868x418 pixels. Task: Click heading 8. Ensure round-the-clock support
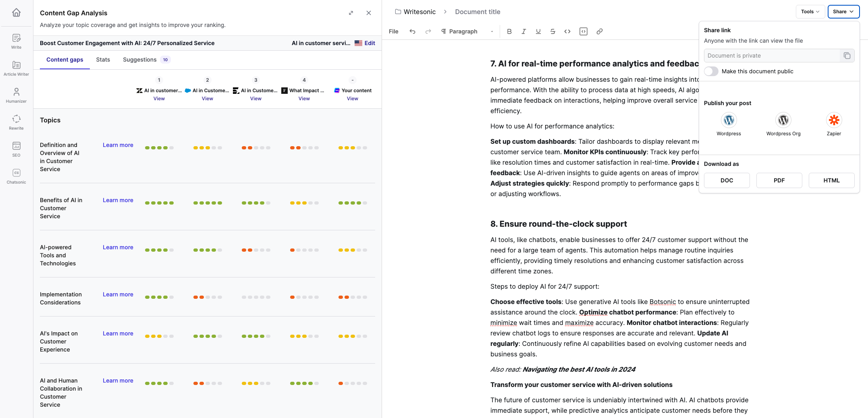click(559, 224)
